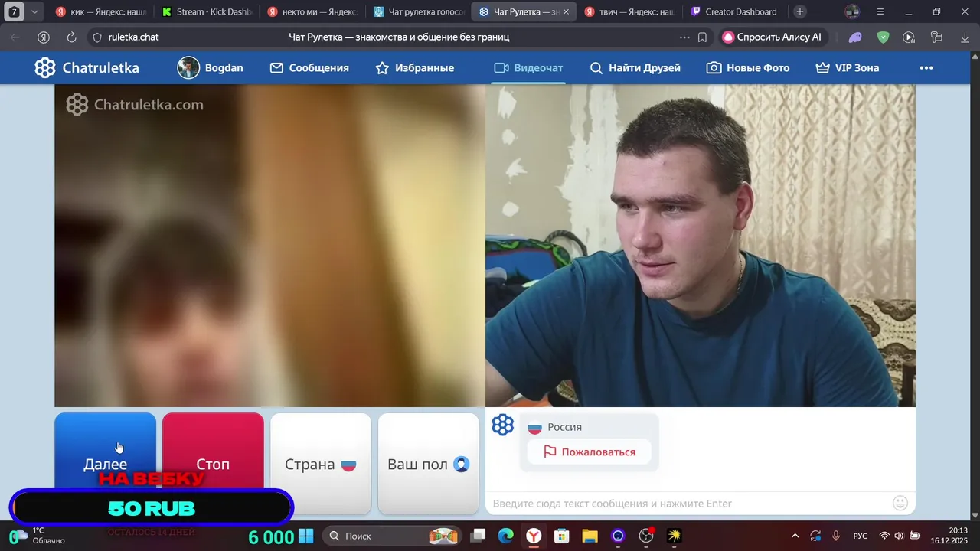The image size is (980, 551).
Task: Click the Россия flag icon in chat
Action: 534,428
